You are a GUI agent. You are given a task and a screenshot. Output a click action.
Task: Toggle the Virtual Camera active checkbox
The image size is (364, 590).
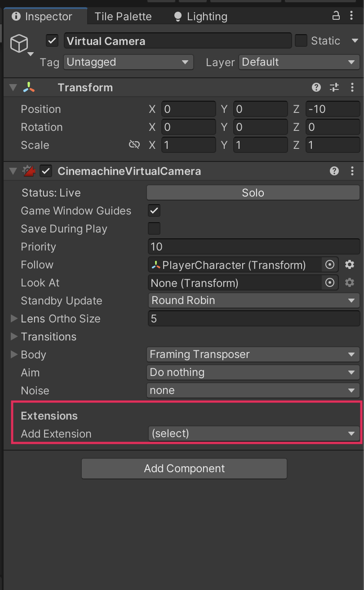coord(52,41)
